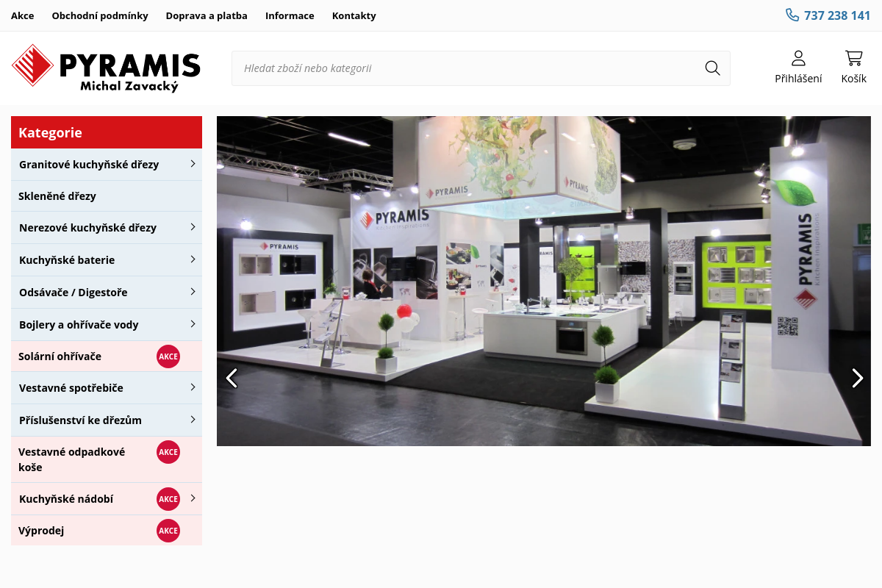Expand Granitové kuchyňské dřezy submenu chevron
The width and height of the screenshot is (882, 588).
[x=193, y=164]
